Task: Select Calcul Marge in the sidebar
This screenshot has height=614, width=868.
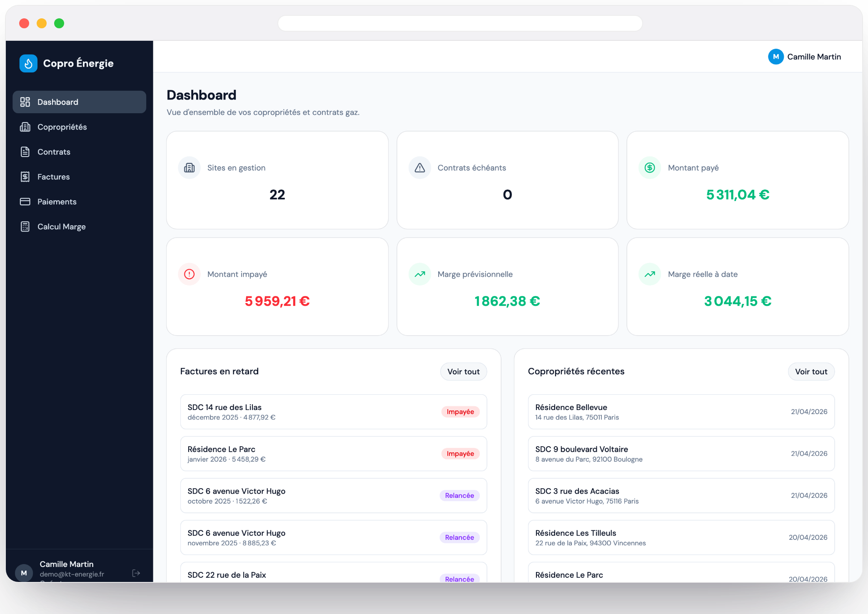Action: pyautogui.click(x=80, y=227)
